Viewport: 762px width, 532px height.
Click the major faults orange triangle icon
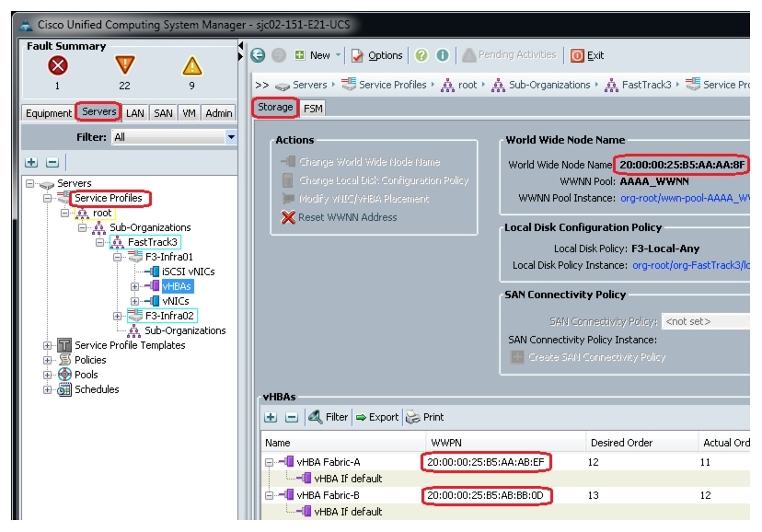(124, 65)
